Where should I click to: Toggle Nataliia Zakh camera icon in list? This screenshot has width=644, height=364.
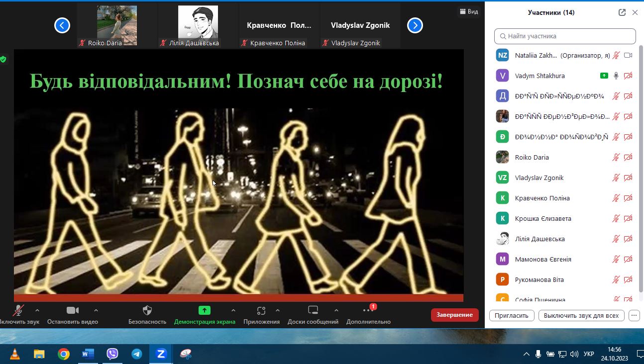tap(628, 56)
